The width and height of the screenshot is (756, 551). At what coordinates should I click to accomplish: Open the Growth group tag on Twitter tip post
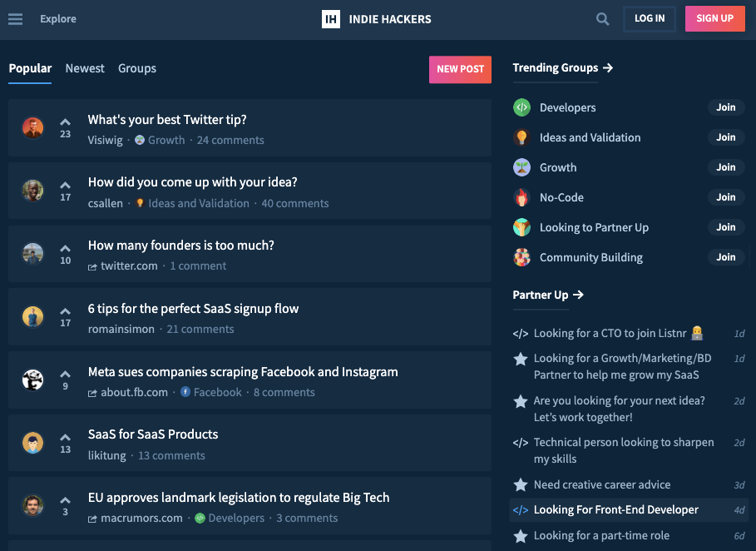coord(166,141)
